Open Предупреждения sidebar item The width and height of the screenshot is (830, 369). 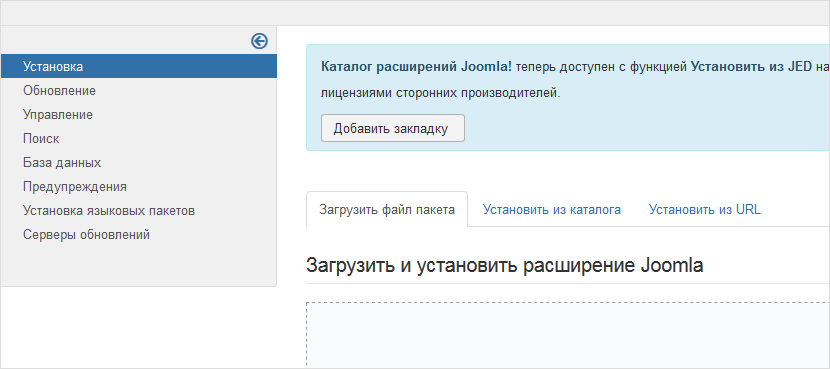[x=75, y=187]
